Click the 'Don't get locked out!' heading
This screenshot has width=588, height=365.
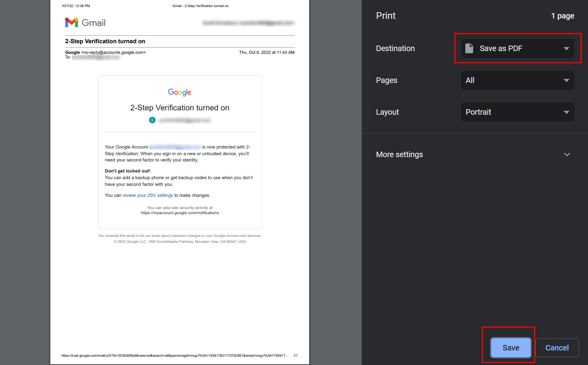click(127, 171)
